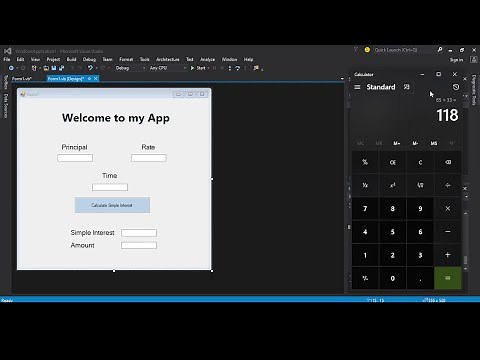Open the Toolbox side tab
480x360 pixels.
(6, 82)
